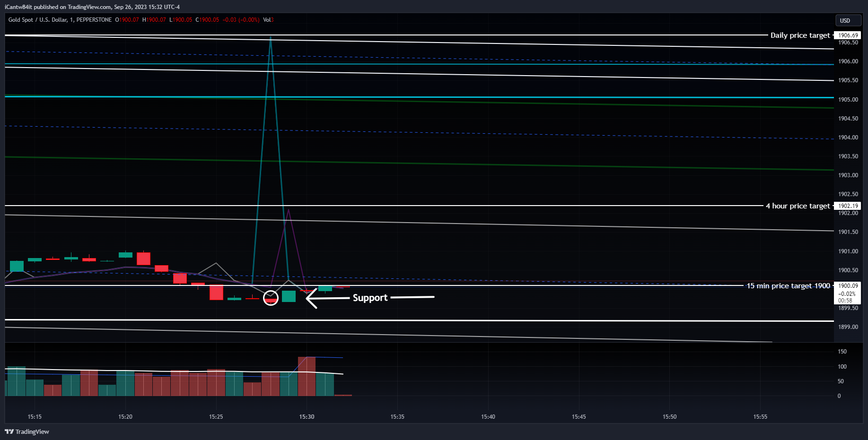The width and height of the screenshot is (868, 440).
Task: Click the TradingView logo
Action: click(x=27, y=431)
